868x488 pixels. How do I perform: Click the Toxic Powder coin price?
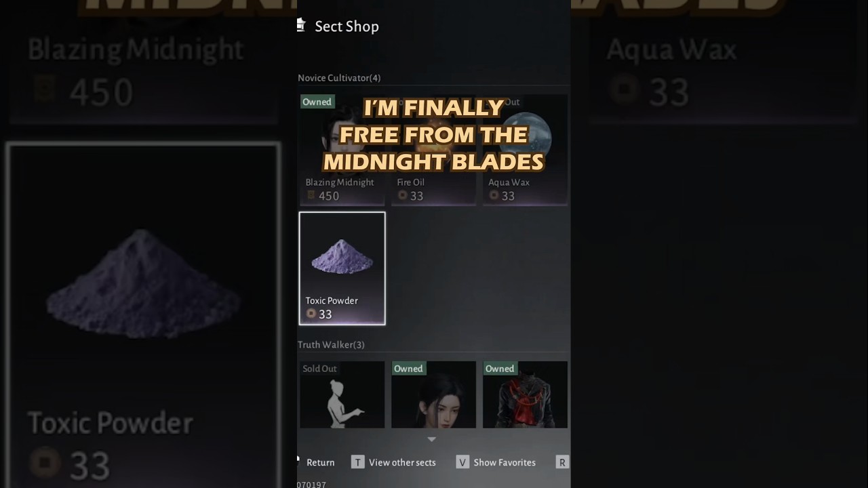click(319, 314)
